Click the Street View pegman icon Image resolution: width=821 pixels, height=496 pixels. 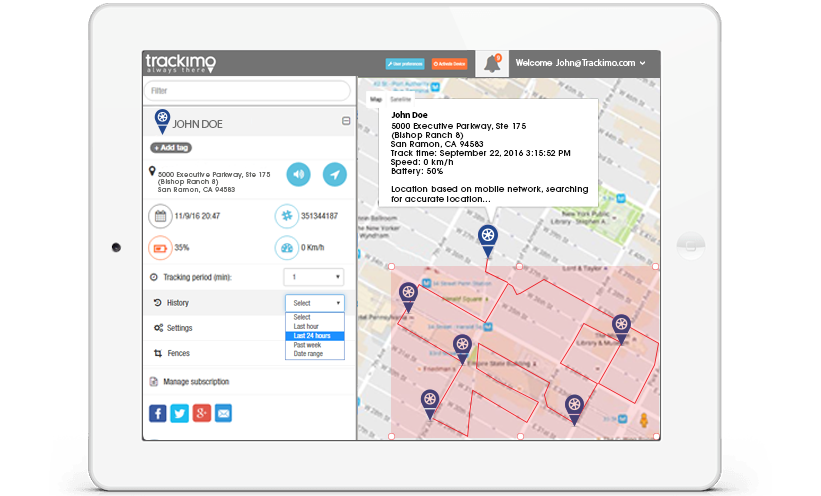(644, 420)
